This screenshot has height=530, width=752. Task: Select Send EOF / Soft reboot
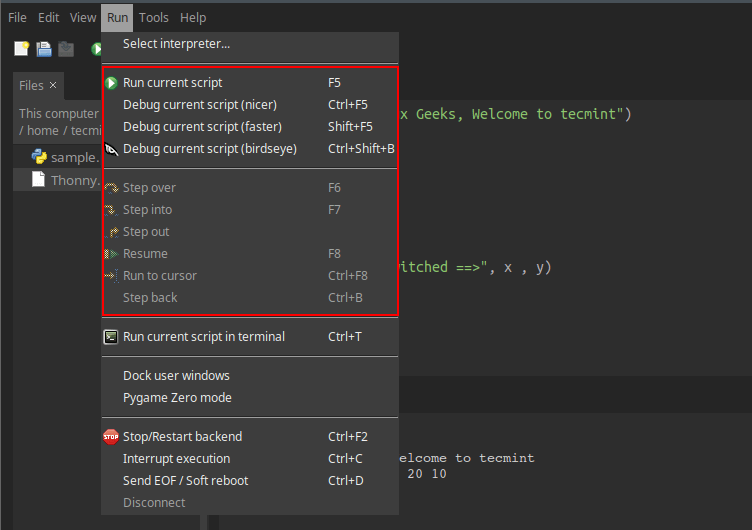click(185, 481)
